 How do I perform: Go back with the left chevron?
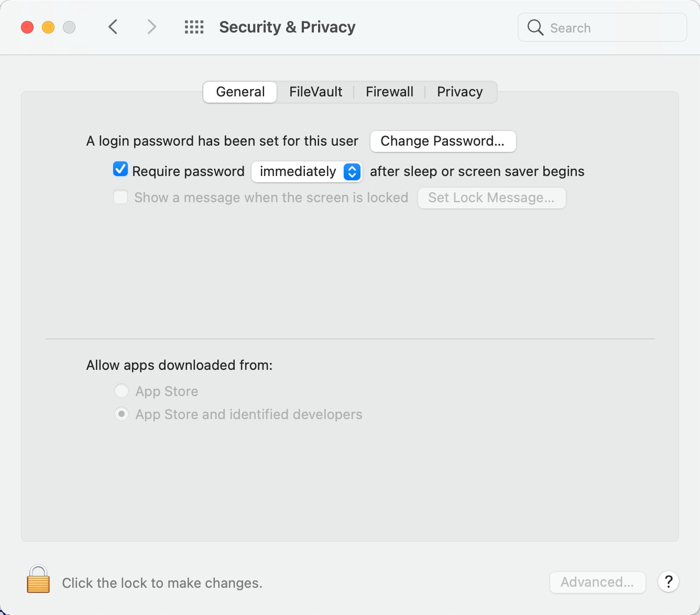113,27
